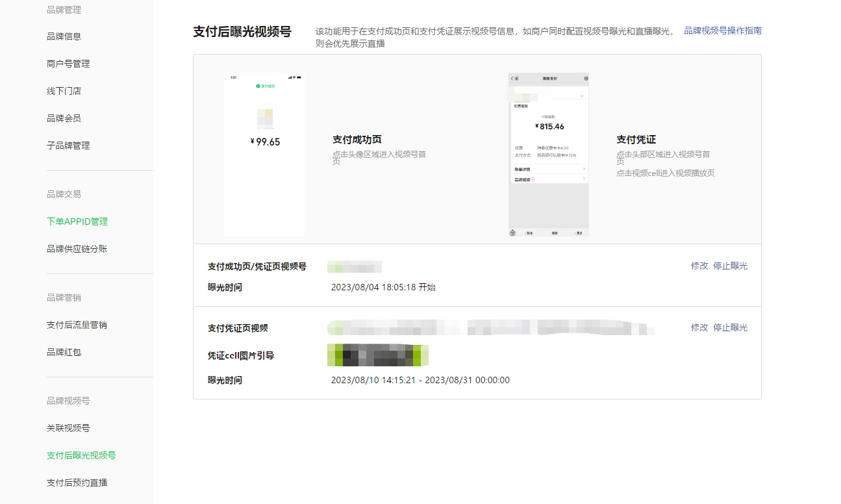Open 品牌信息 in the sidebar

pyautogui.click(x=64, y=36)
